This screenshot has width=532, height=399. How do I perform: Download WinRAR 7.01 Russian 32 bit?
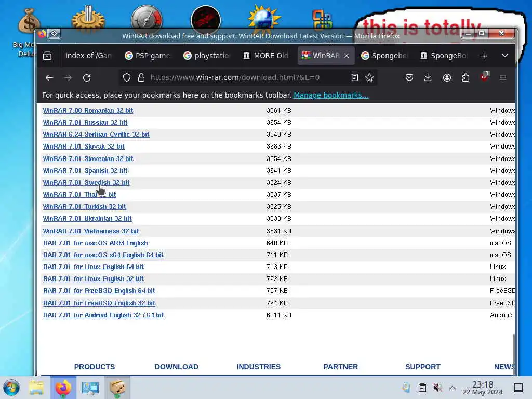click(85, 123)
